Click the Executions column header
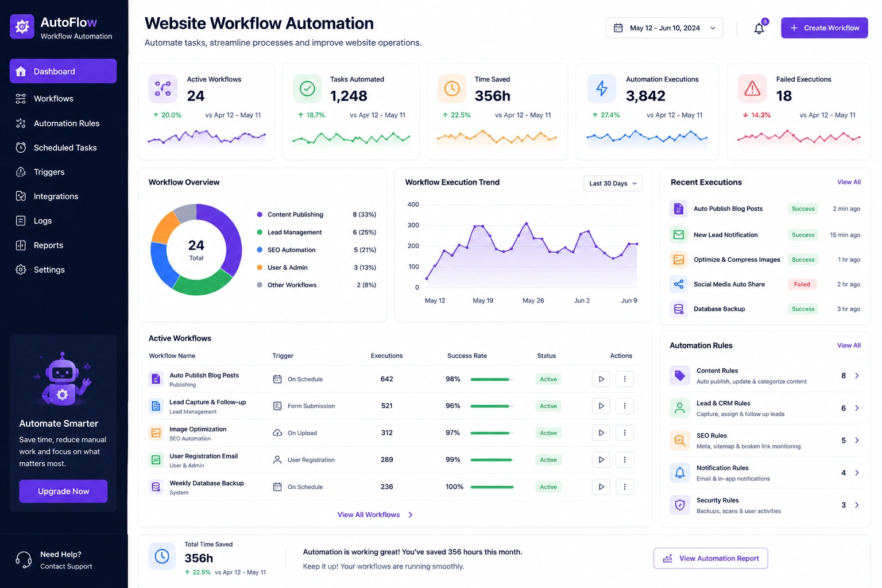The width and height of the screenshot is (882, 588). tap(386, 356)
